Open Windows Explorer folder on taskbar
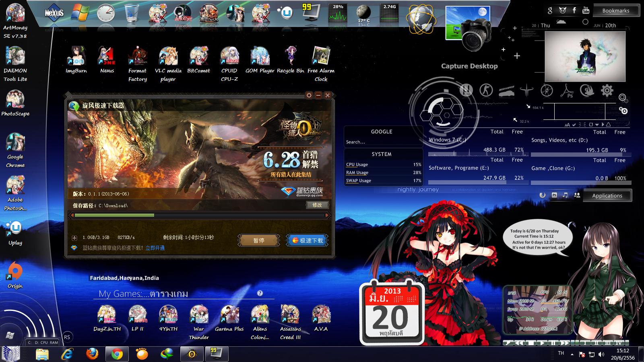This screenshot has width=644, height=362. pyautogui.click(x=42, y=354)
